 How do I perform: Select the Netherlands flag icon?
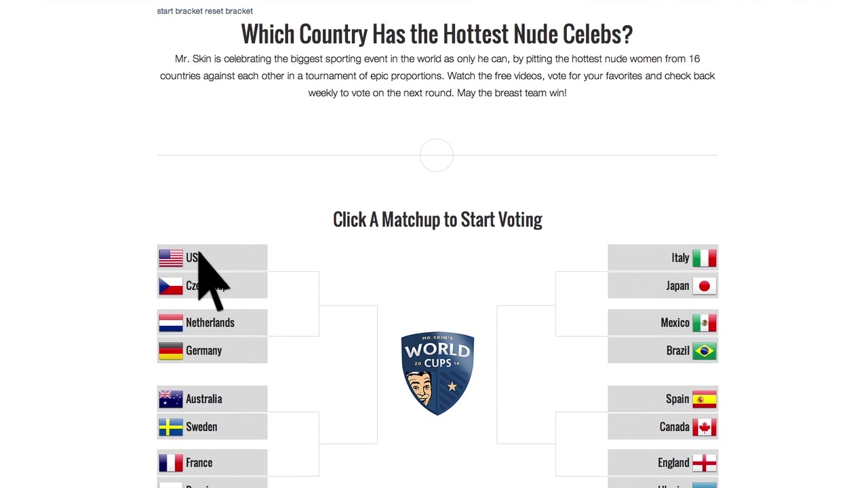point(171,323)
